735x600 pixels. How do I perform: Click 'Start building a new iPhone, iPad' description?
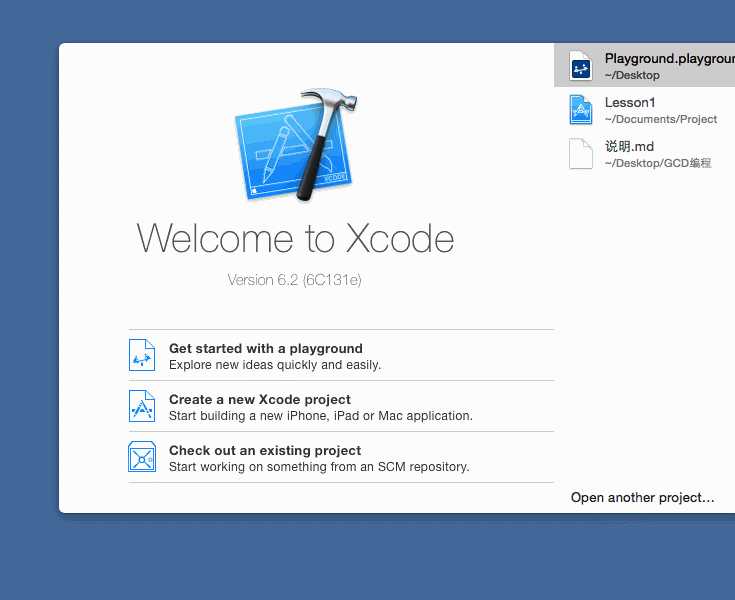[x=321, y=416]
